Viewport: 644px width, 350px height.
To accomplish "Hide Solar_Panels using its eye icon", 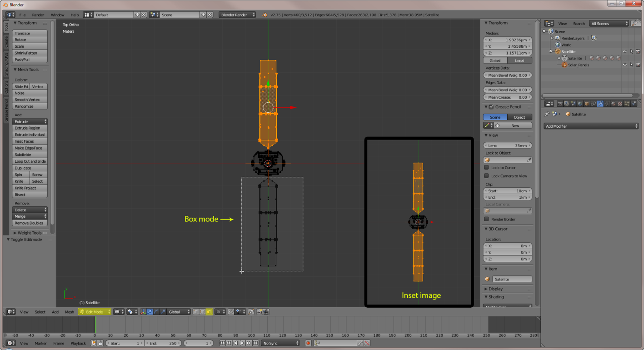I will point(624,65).
